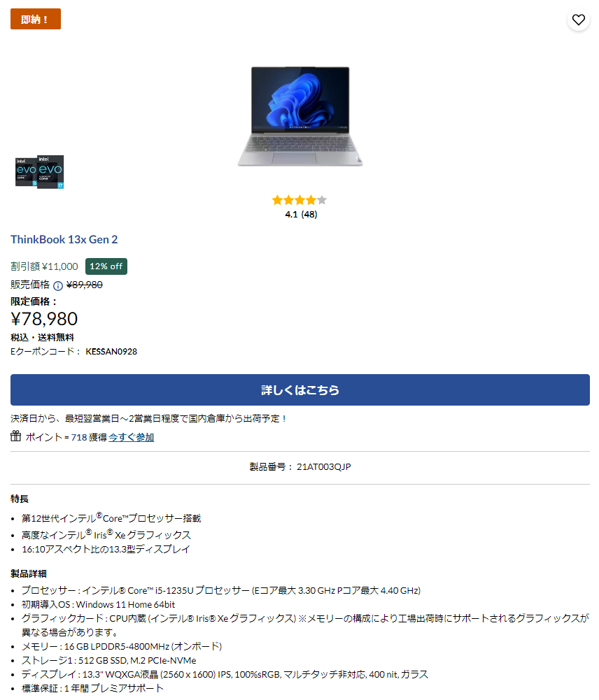
Task: Click the star rating icons
Action: pos(299,200)
